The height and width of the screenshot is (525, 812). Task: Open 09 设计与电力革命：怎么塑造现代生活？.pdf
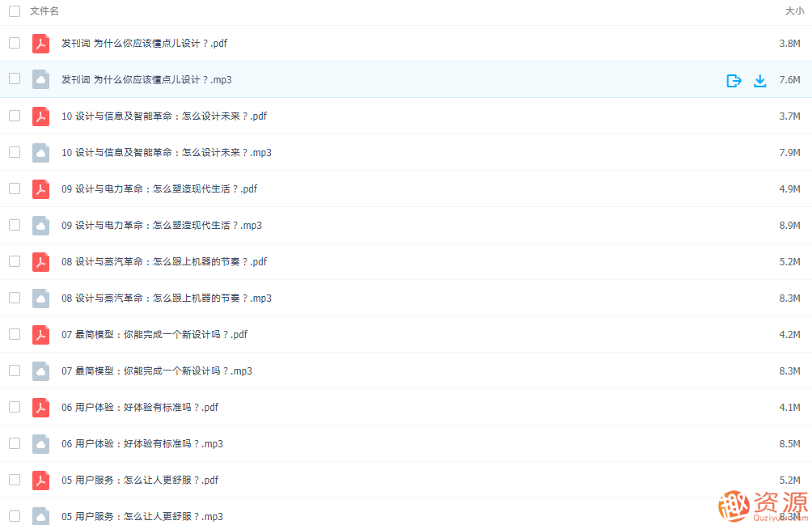pyautogui.click(x=159, y=189)
